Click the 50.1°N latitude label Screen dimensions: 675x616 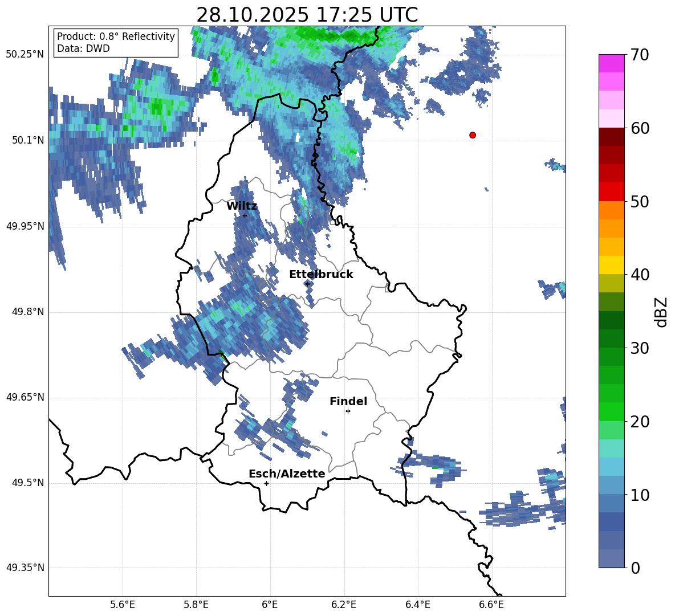pos(28,140)
